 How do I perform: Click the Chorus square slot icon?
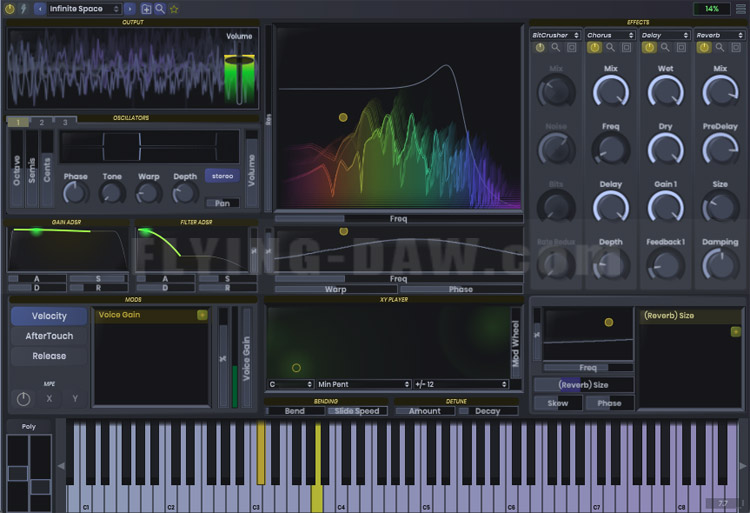(627, 47)
